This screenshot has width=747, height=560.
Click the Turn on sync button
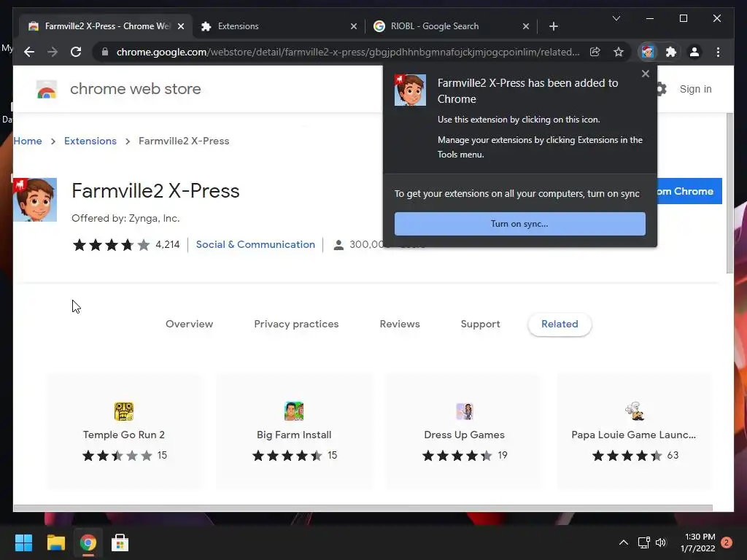click(519, 224)
